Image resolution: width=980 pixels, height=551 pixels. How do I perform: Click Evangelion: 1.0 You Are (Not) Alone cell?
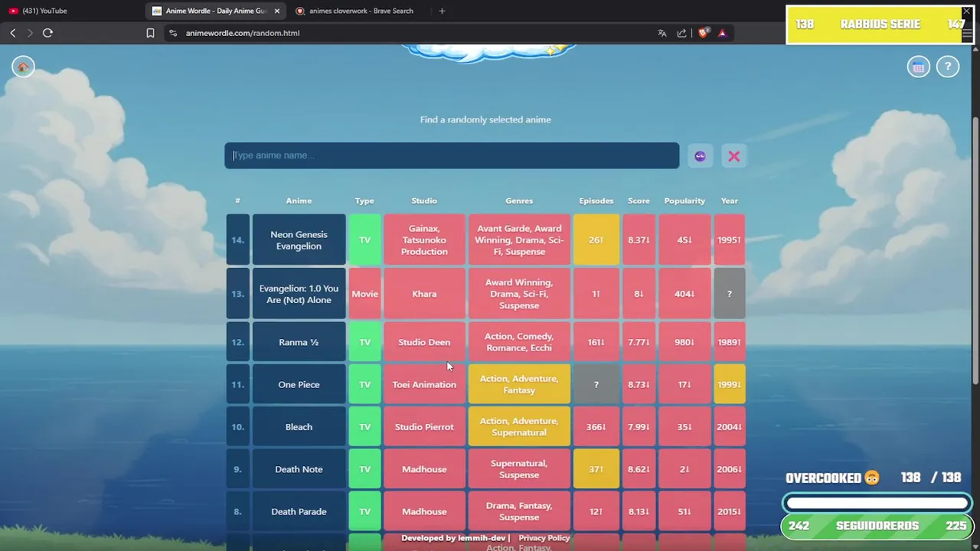[299, 294]
